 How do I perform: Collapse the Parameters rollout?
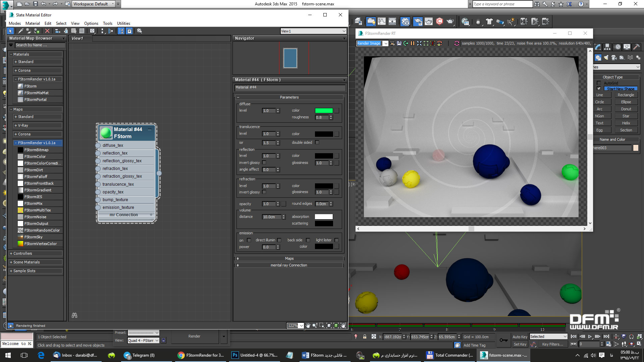coord(289,97)
